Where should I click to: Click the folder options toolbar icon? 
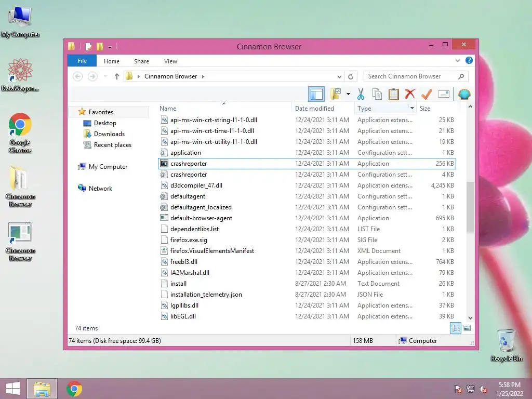pyautogui.click(x=335, y=94)
